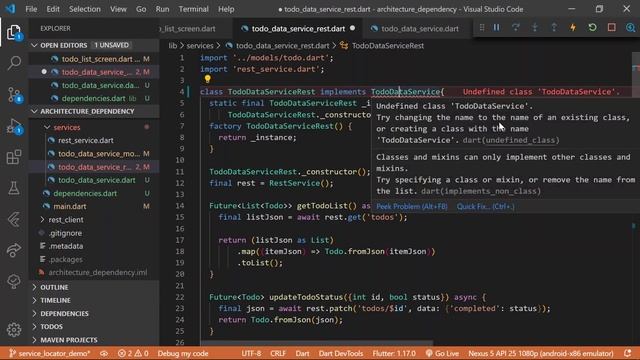Open the Terminal menu
This screenshot has width=640, height=360.
coord(193,9)
